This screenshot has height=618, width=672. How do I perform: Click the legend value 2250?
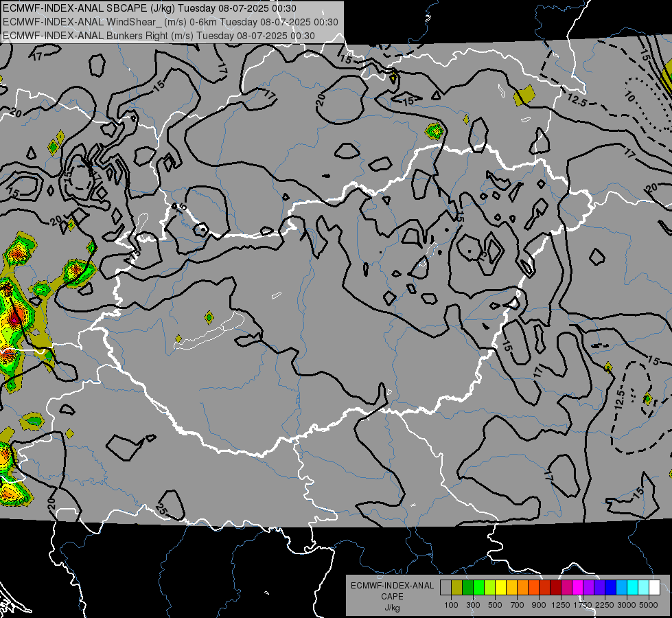[605, 605]
